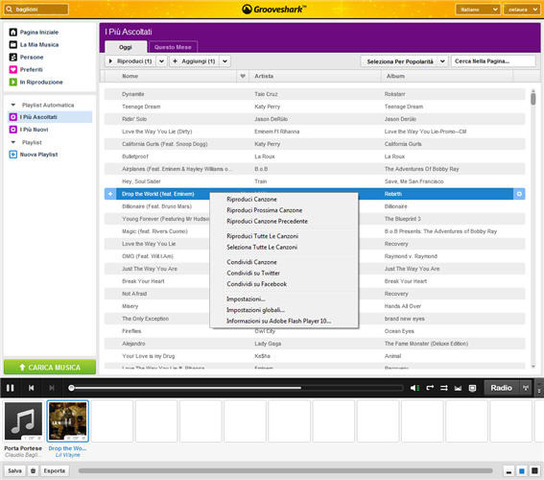This screenshot has width=544, height=480.
Task: Open La Mia Musica folder icon
Action: point(13,45)
